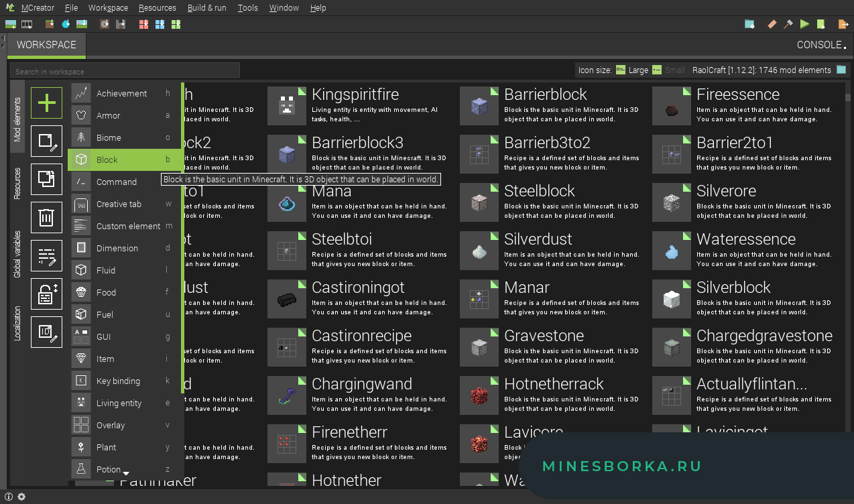854x504 pixels.
Task: Click the import structure toolbar icon
Action: coord(121,24)
